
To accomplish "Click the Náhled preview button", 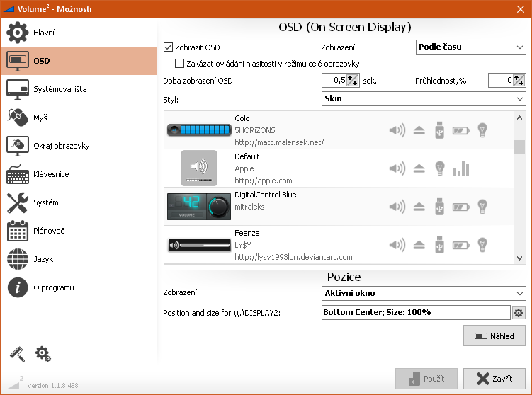I will pos(494,336).
